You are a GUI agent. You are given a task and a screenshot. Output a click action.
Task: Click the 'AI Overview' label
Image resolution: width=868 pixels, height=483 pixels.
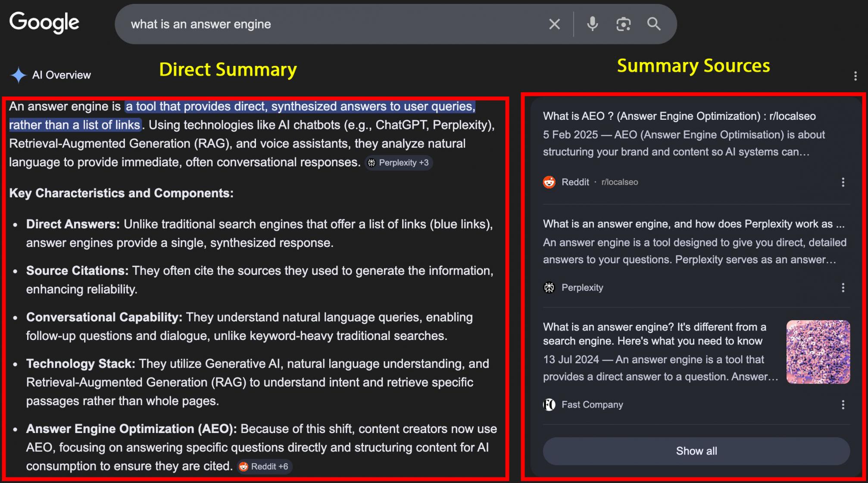pos(62,75)
